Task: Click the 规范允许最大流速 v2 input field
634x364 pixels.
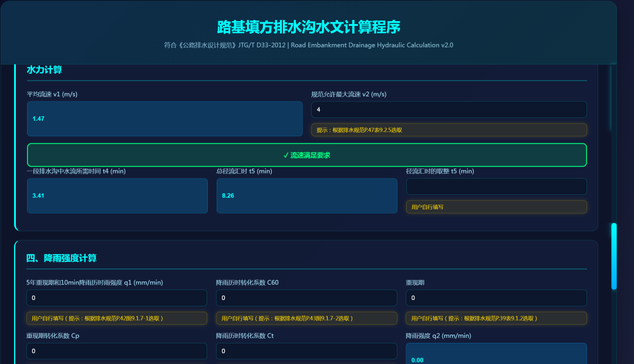Action: [x=448, y=110]
